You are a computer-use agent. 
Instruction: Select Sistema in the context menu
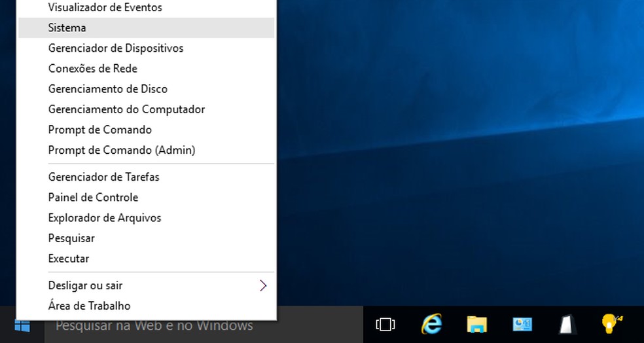[x=146, y=27]
